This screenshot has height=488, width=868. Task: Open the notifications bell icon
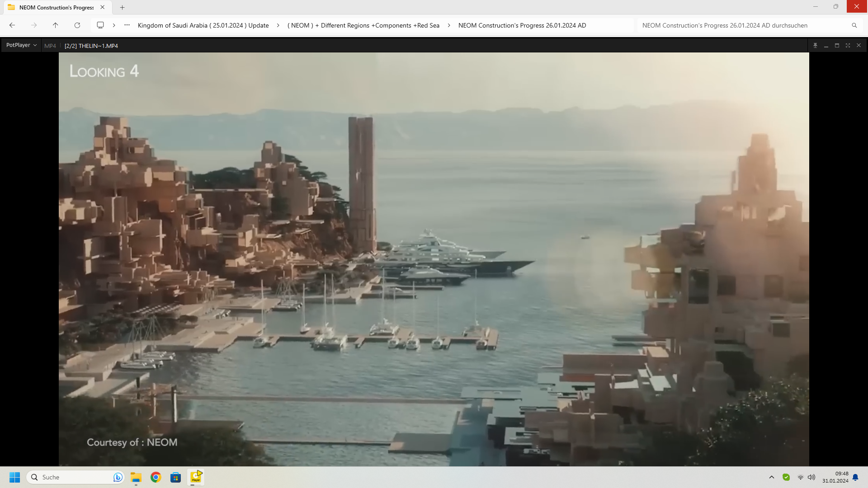pos(855,477)
